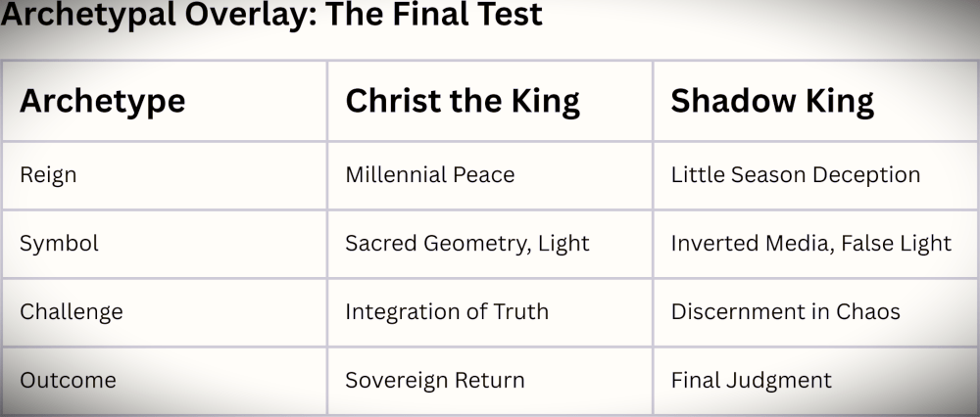Select the 'Symbol' row label
980x417 pixels.
coord(59,244)
